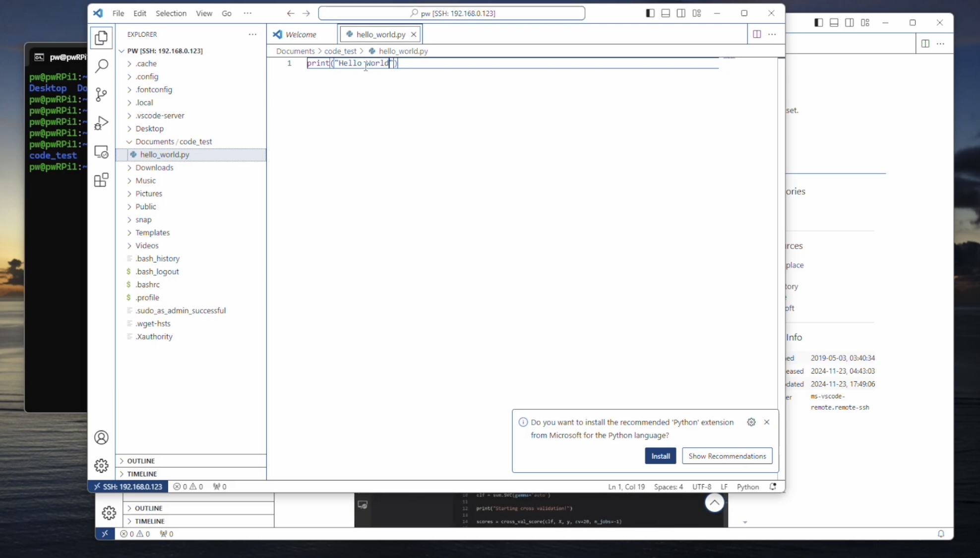Collapse the Documents / code_test folder

pos(173,142)
